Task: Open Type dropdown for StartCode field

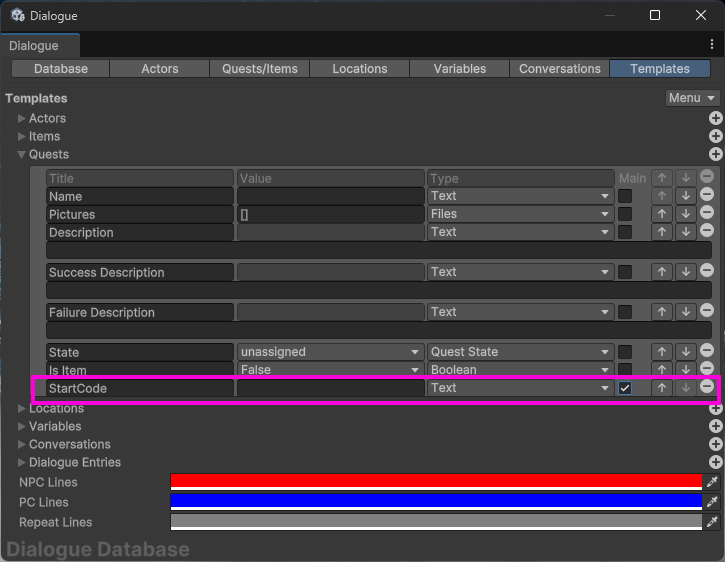Action: tap(520, 388)
